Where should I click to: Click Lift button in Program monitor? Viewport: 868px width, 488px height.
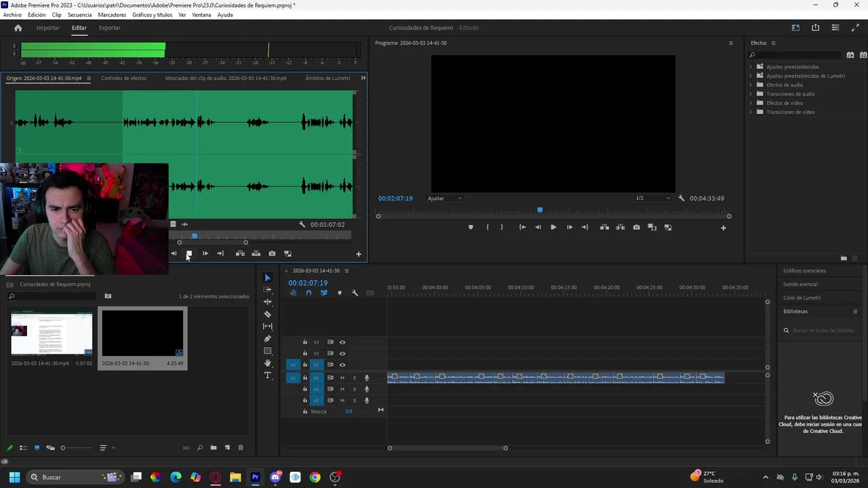coord(604,227)
